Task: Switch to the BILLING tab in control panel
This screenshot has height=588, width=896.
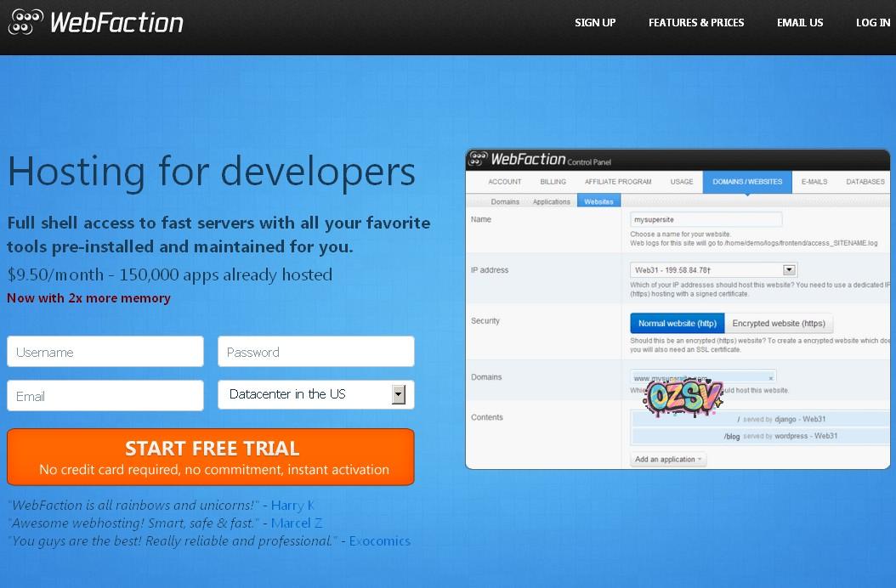Action: (x=553, y=182)
